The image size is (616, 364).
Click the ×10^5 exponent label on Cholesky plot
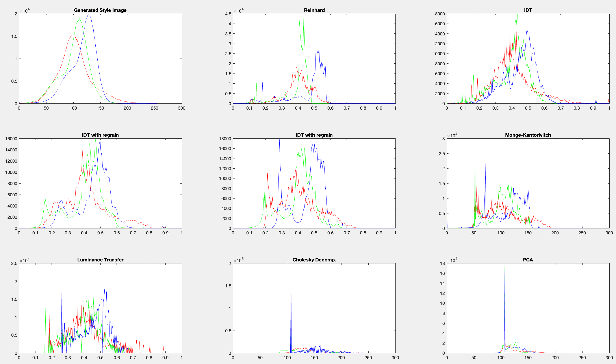(238, 260)
